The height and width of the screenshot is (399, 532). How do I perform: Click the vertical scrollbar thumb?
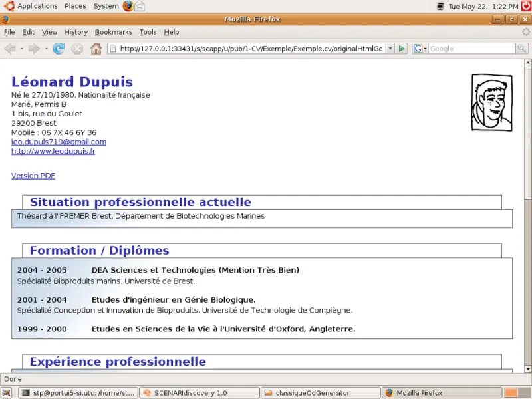click(527, 132)
